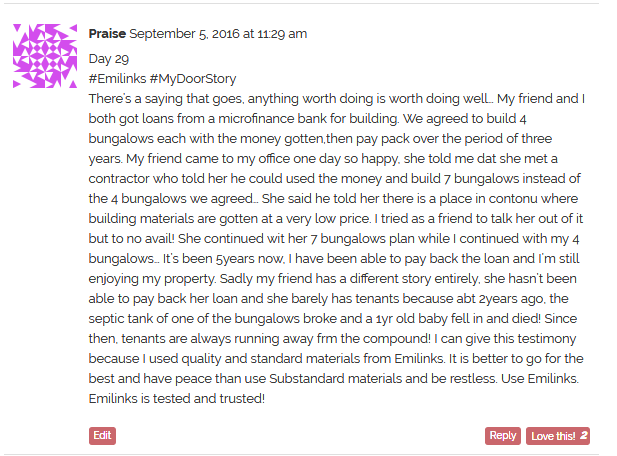The image size is (617, 456).
Task: Open commenter name Praise
Action: click(107, 34)
